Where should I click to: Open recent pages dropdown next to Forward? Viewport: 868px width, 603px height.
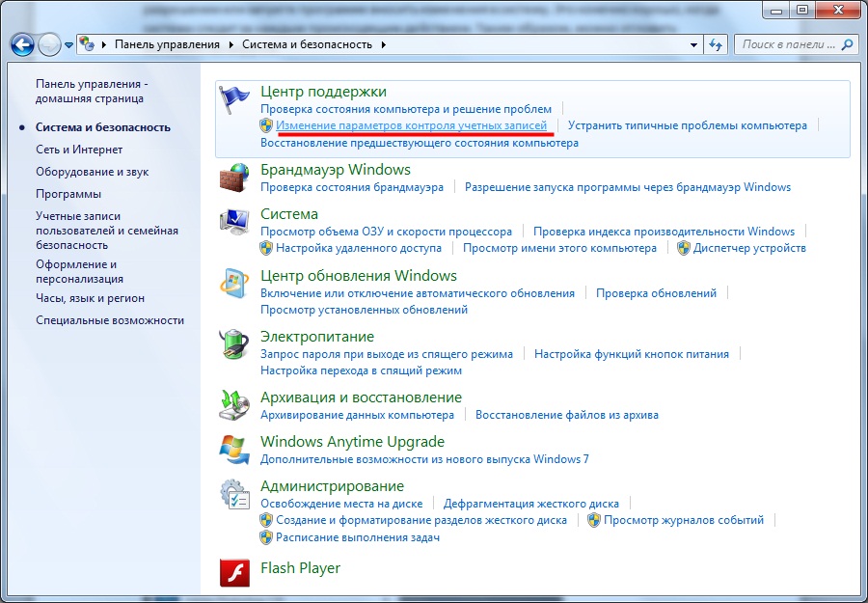coord(68,45)
